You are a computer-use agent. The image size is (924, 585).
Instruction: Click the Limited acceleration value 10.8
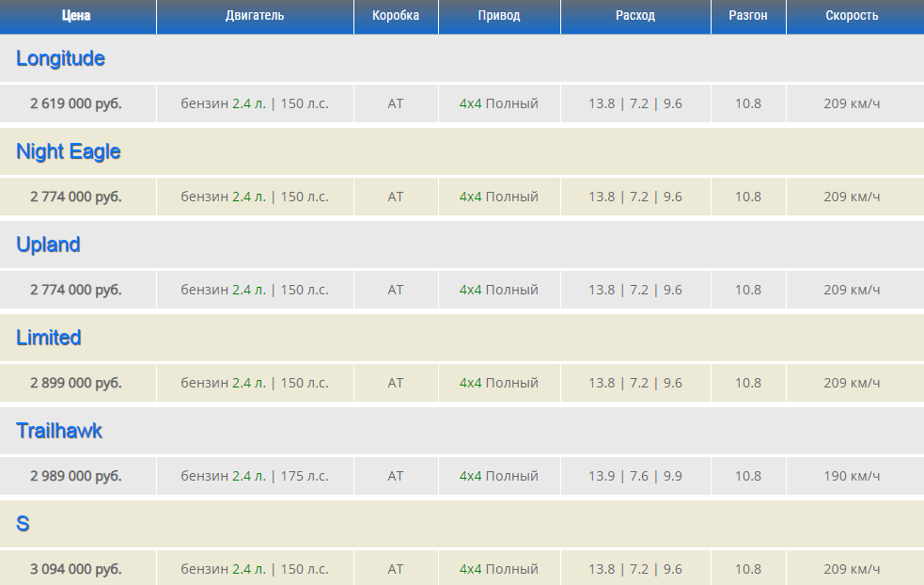tap(748, 384)
